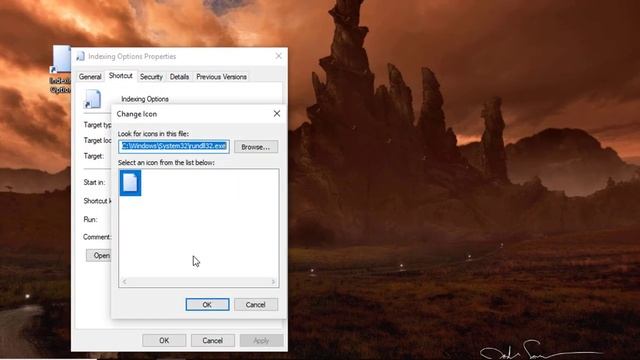Click 'Select an icon from the list below:' text

(166, 162)
